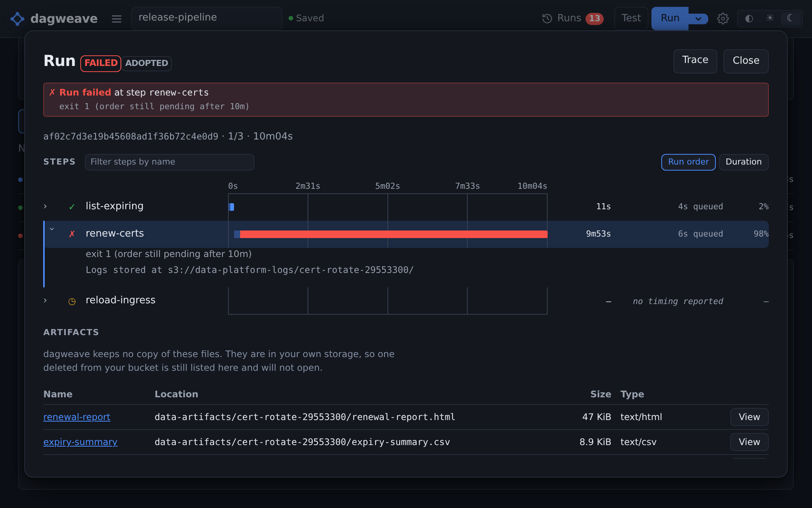Click the Trace button

695,61
